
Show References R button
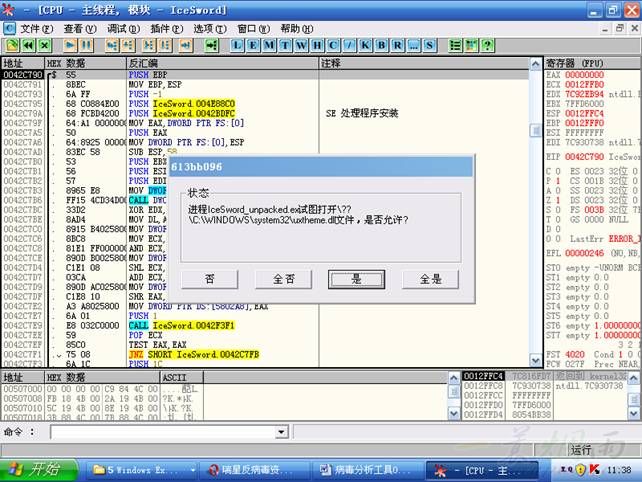click(397, 45)
